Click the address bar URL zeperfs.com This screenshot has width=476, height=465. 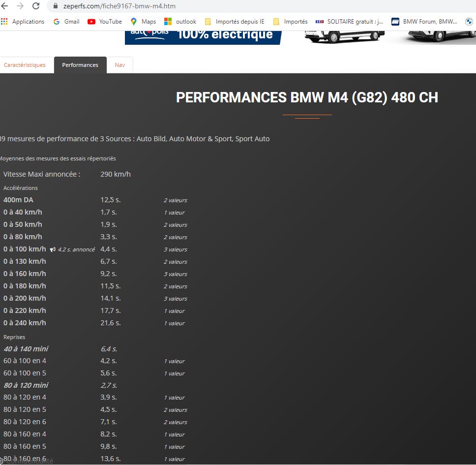[119, 6]
